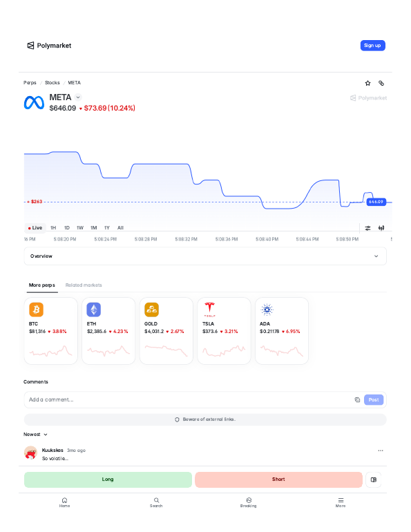Click the $4,031.2 GOLD price
411x532 pixels.
pos(154,332)
